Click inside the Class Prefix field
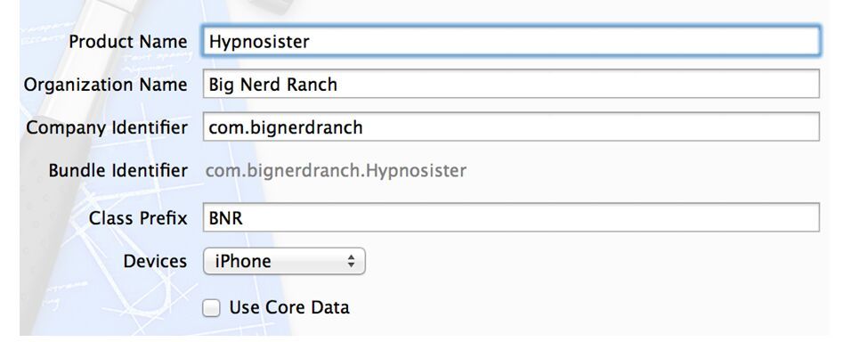 (x=511, y=218)
